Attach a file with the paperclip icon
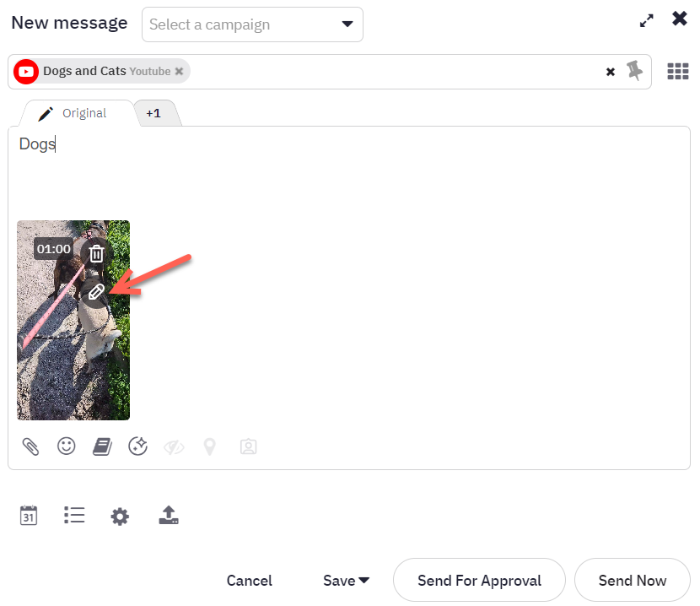This screenshot has height=606, width=700. pos(30,446)
